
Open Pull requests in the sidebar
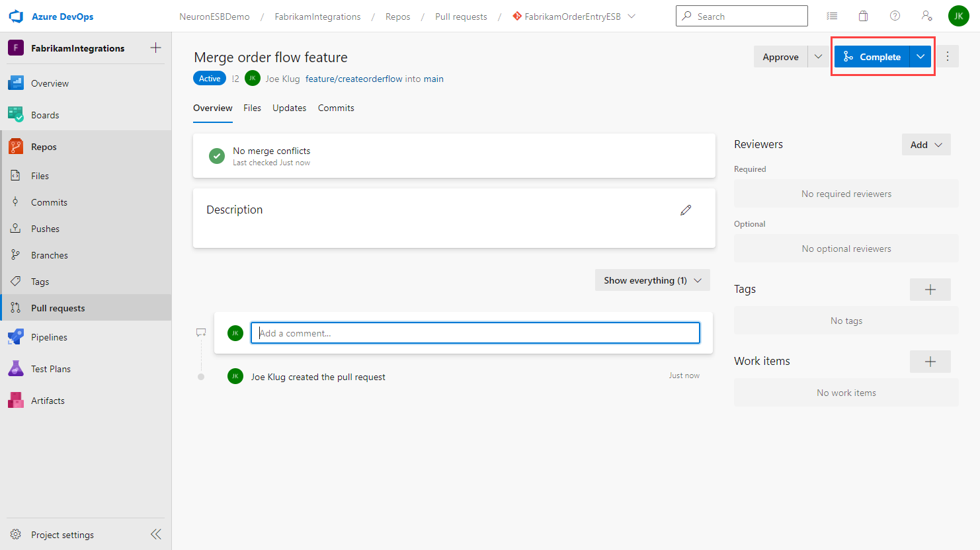click(86, 308)
